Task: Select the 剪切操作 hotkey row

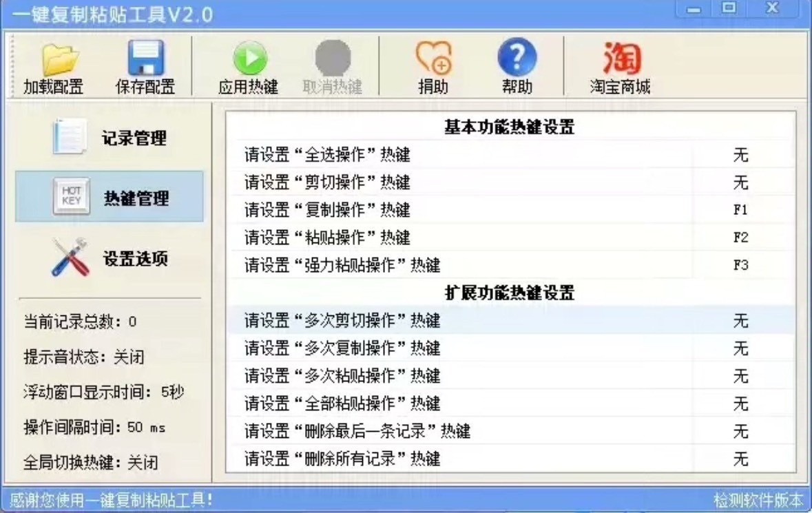Action: [x=512, y=182]
